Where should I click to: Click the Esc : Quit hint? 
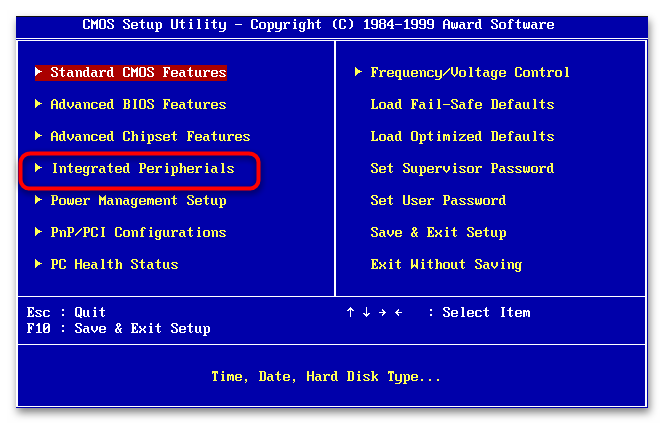(x=66, y=312)
